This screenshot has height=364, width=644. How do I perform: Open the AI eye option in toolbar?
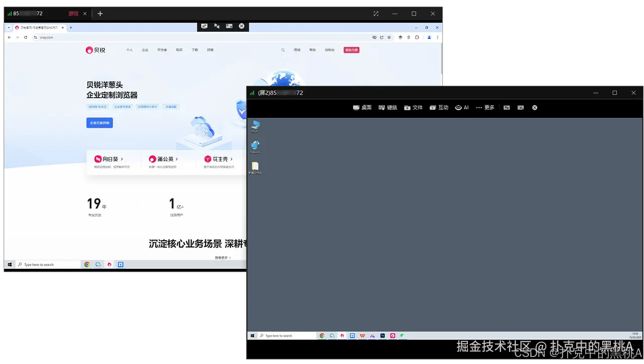tap(462, 107)
